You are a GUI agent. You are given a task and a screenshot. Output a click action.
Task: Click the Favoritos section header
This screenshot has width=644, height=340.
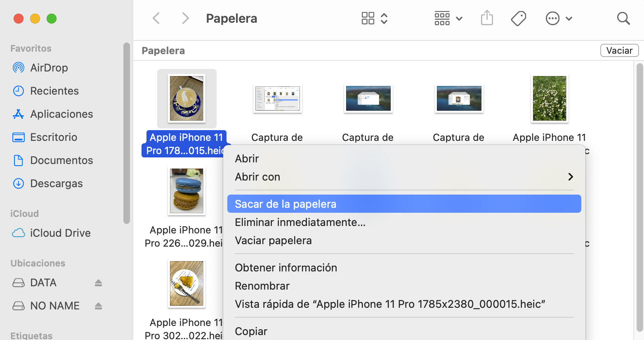[x=31, y=48]
